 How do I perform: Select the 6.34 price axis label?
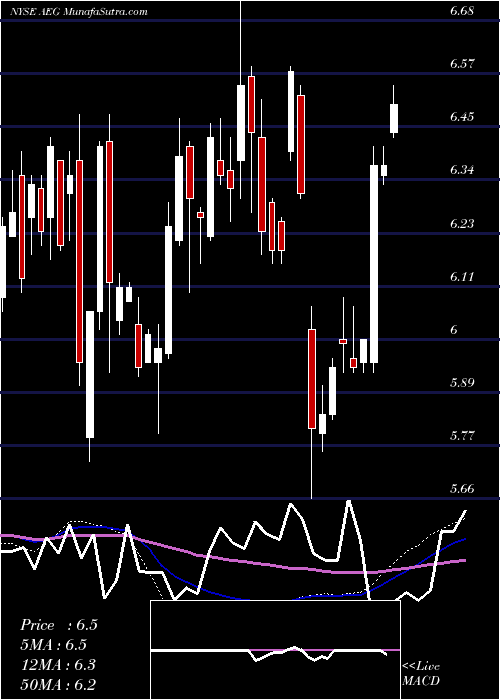click(462, 170)
